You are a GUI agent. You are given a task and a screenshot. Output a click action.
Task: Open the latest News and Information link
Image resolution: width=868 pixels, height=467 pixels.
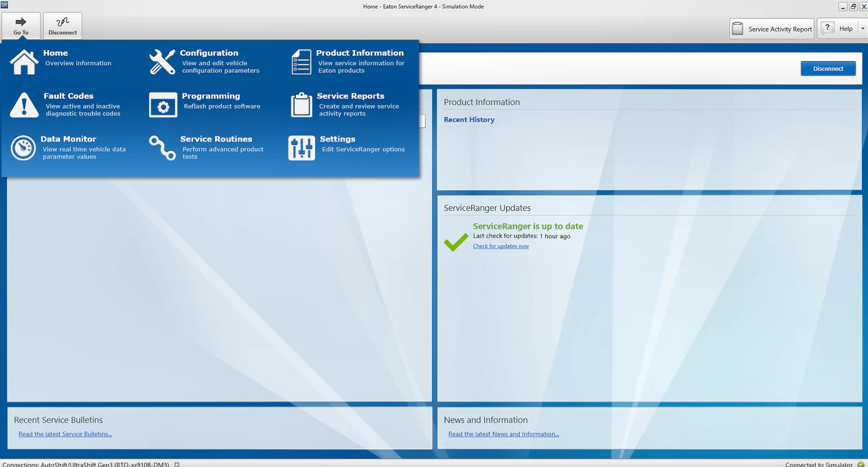pos(503,434)
